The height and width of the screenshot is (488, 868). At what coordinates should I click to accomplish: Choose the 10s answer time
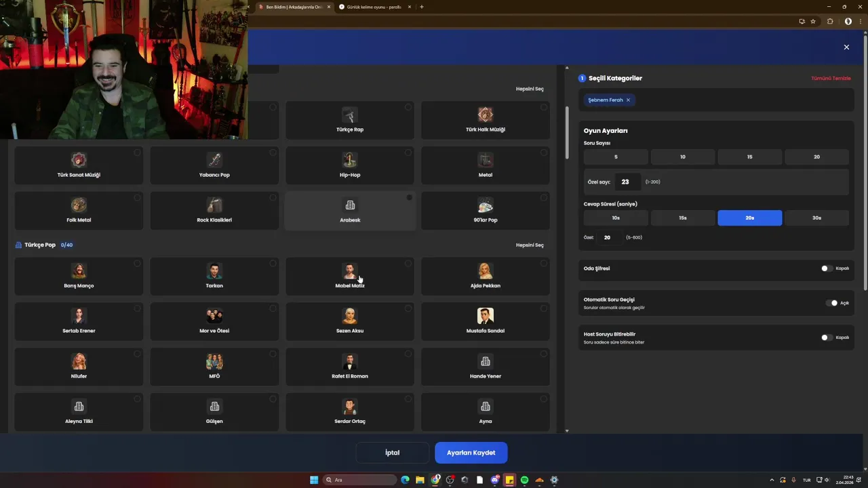[616, 218]
